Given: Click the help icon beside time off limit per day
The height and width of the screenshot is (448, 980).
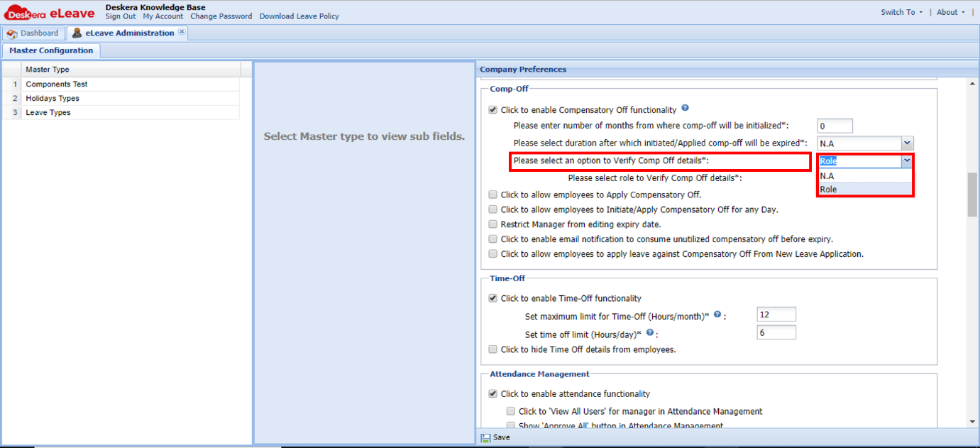Looking at the screenshot, I should pyautogui.click(x=649, y=332).
